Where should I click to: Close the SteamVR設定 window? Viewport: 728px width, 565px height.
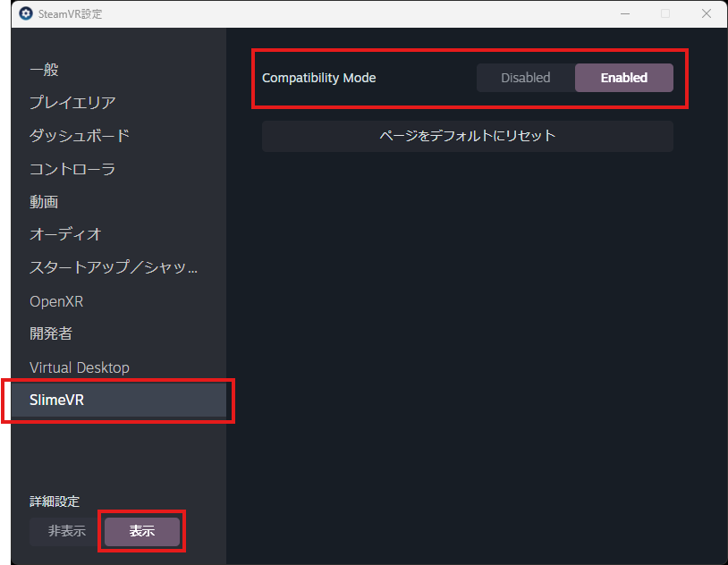(707, 14)
